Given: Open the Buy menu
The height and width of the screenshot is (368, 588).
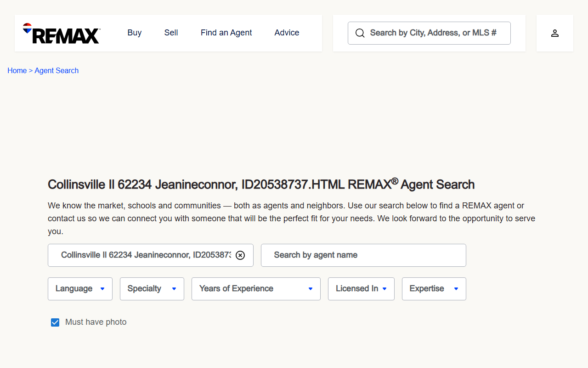Looking at the screenshot, I should coord(135,33).
